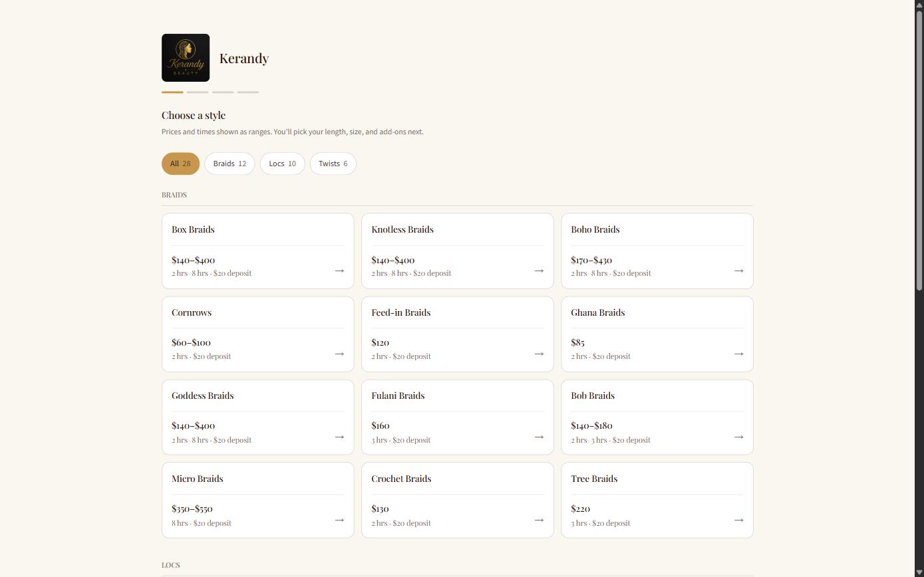Open the Goddess Braids style card
Image resolution: width=924 pixels, height=577 pixels.
(257, 417)
